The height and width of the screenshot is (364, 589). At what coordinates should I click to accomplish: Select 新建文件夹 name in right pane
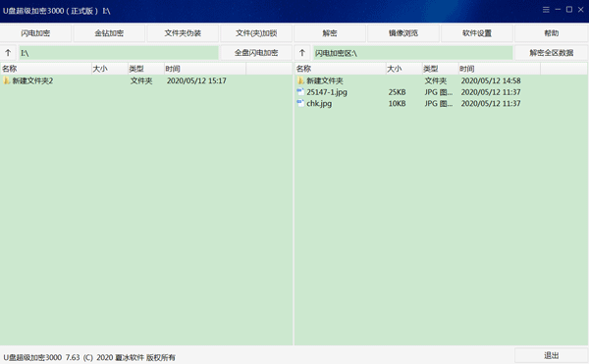pos(325,80)
